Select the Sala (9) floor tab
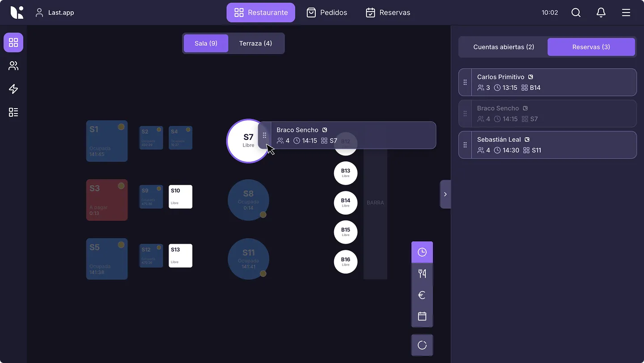This screenshot has height=363, width=644. tap(206, 43)
